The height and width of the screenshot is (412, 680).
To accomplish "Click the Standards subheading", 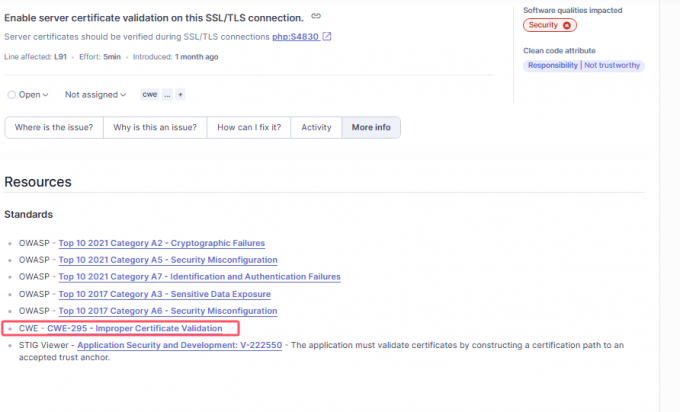I will (x=29, y=215).
